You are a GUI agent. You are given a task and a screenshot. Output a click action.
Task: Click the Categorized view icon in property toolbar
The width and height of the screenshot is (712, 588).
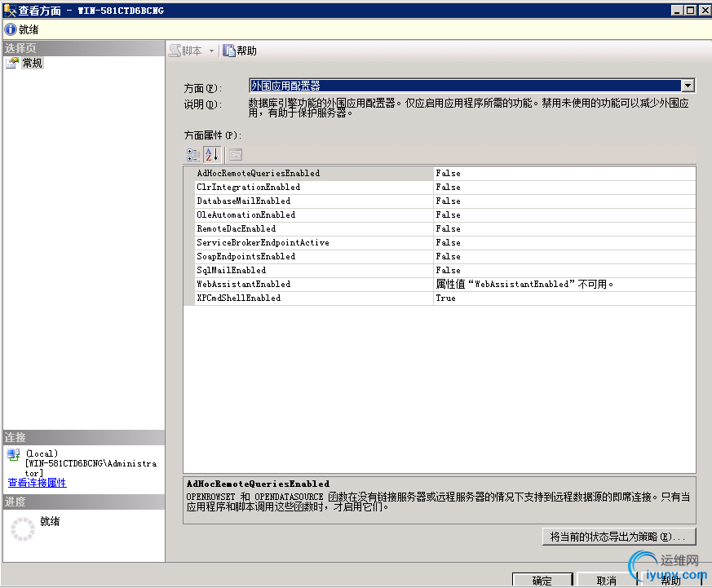(193, 155)
